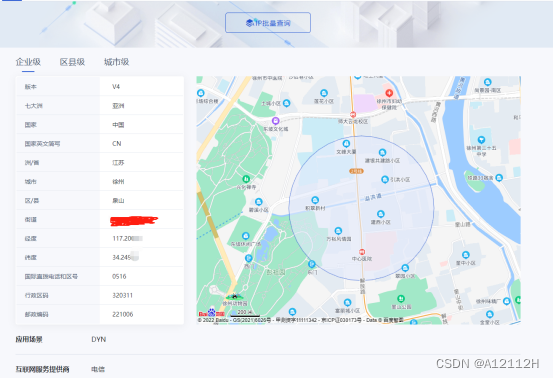Click the 翠园小区 marker near circle edge
This screenshot has height=378, width=554.
(405, 268)
